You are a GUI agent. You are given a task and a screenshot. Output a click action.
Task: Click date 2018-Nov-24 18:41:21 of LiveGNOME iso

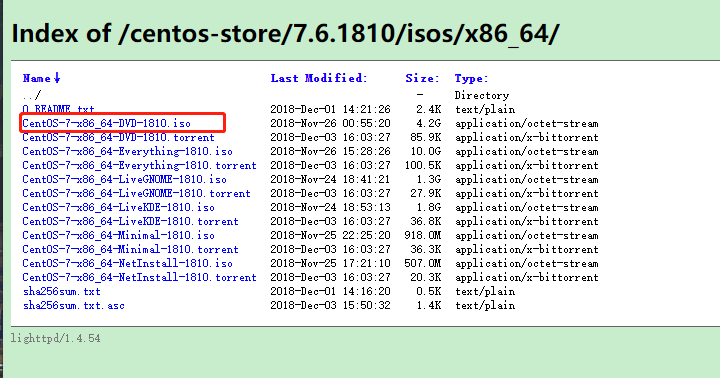click(x=330, y=180)
